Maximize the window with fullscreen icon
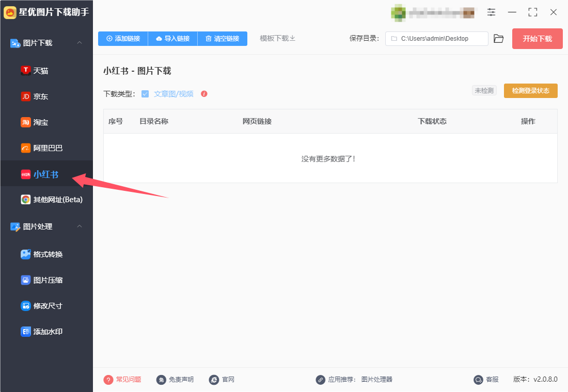 tap(532, 12)
